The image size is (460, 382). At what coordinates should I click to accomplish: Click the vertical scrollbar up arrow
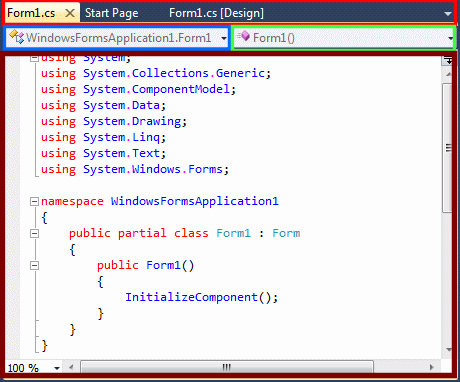point(449,74)
